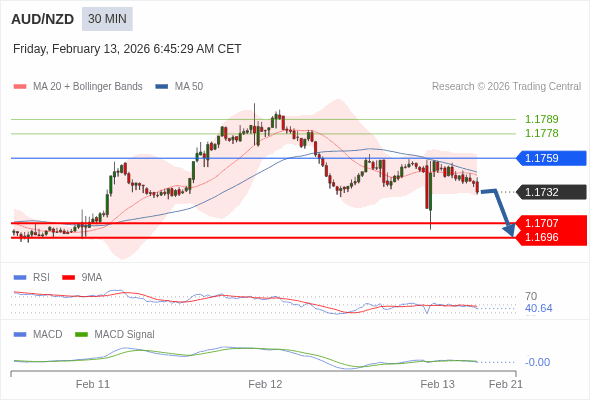Click the MA 50 legend label

click(x=189, y=87)
